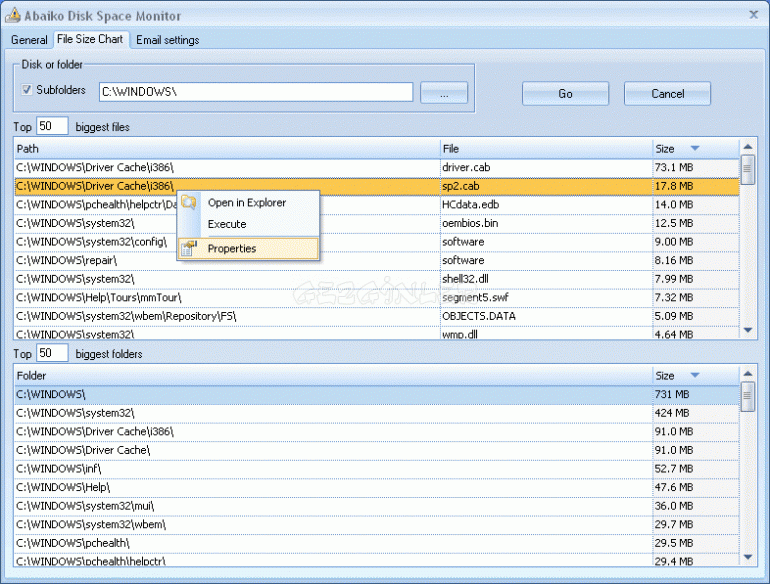Click the Cancel button

(667, 93)
